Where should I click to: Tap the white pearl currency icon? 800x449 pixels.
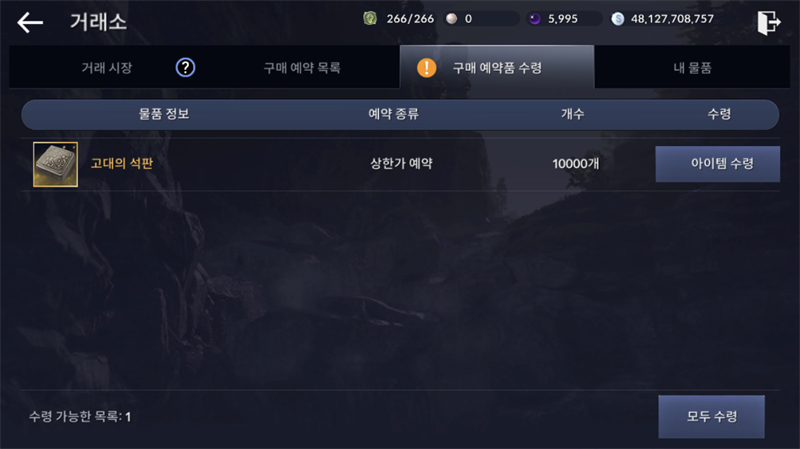[x=452, y=19]
